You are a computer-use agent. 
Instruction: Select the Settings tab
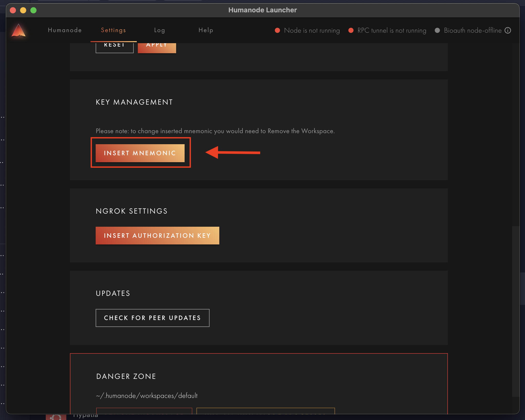coord(113,30)
